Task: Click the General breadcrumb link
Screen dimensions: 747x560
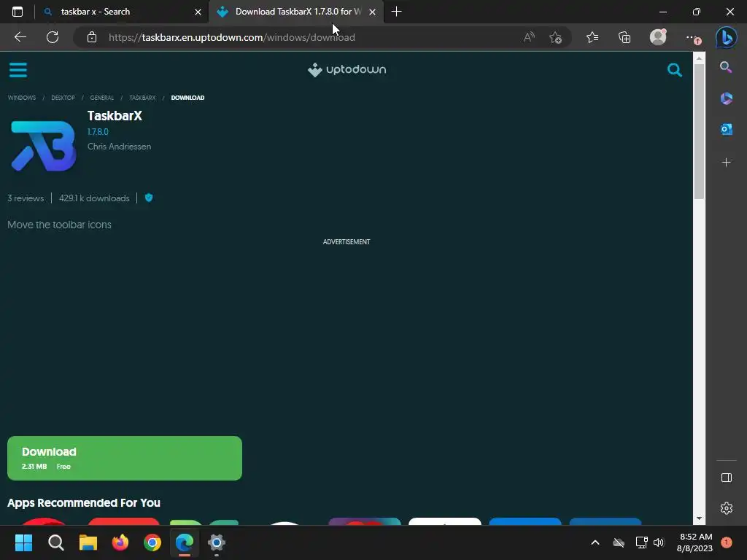Action: (102, 98)
